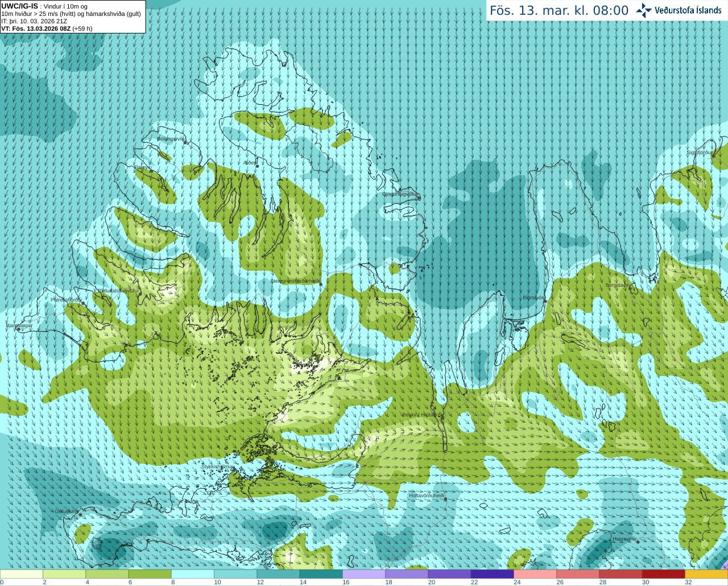Click the 18–20 m/s purple legend swatch
The image size is (728, 586).
(407, 574)
